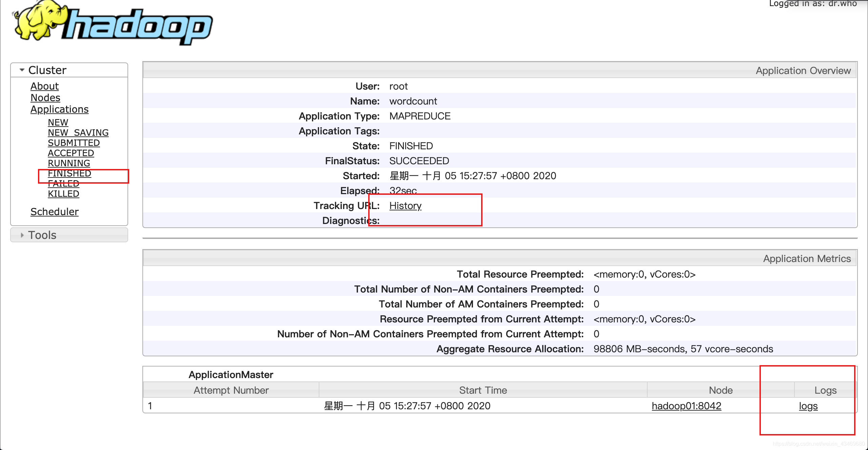Open the About cluster page

[44, 86]
